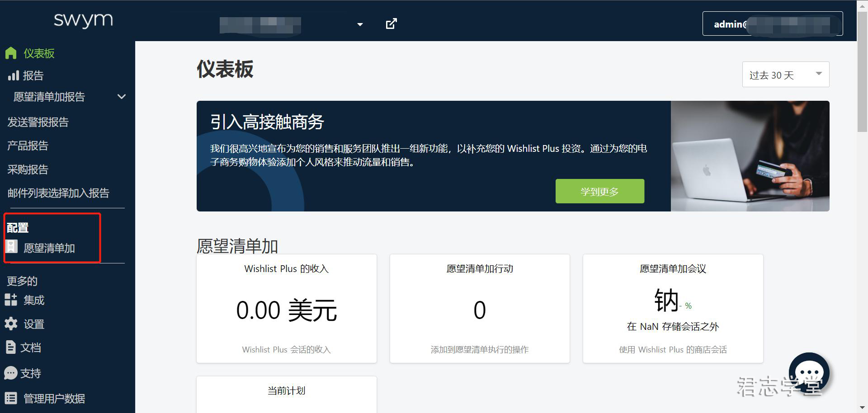Click 更多的 section label
Screen dimensions: 868x413
click(22, 281)
